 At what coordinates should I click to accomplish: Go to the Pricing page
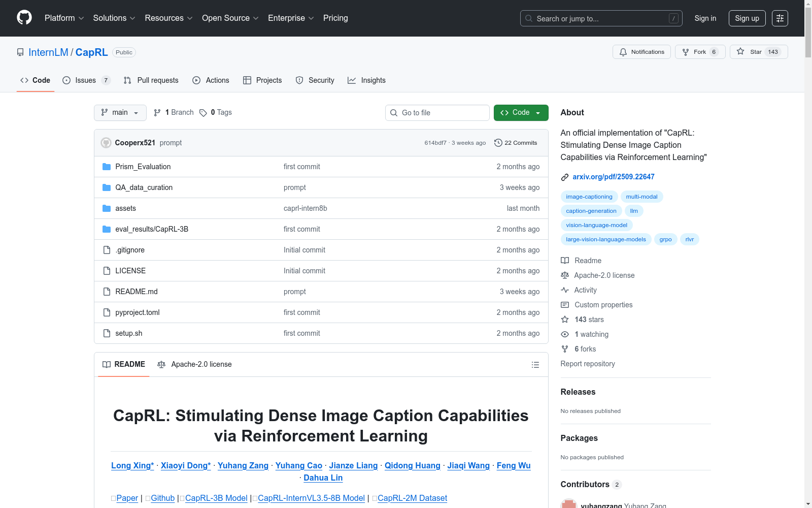tap(335, 18)
